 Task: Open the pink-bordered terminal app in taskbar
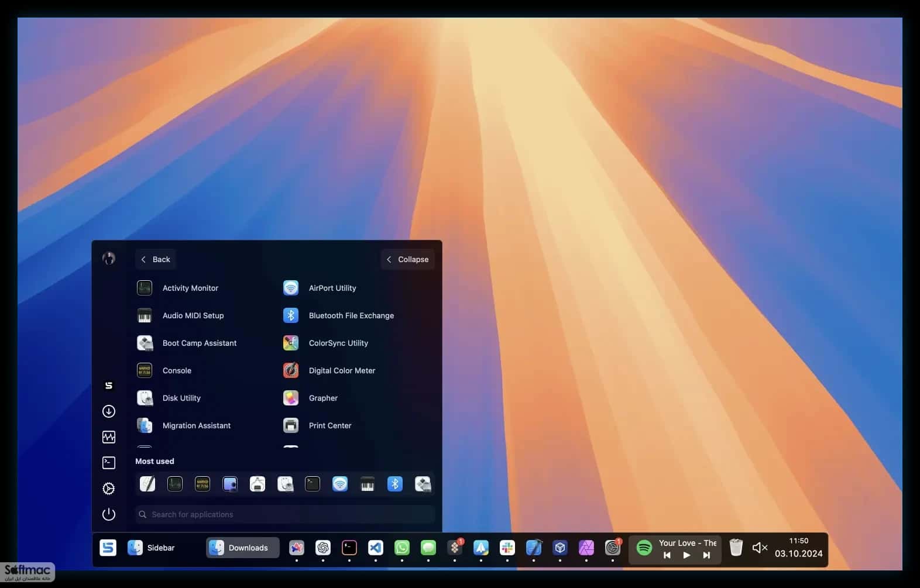[349, 548]
